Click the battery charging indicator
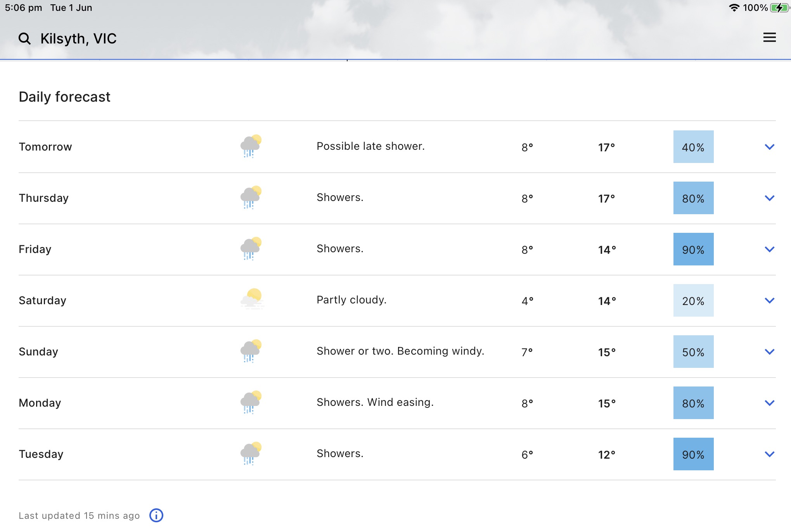Viewport: 791px width, 532px height. (x=779, y=8)
